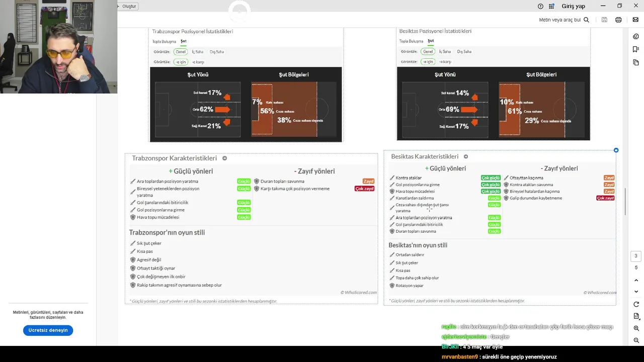Print the document with printer icon
The image size is (644, 362).
(618, 20)
